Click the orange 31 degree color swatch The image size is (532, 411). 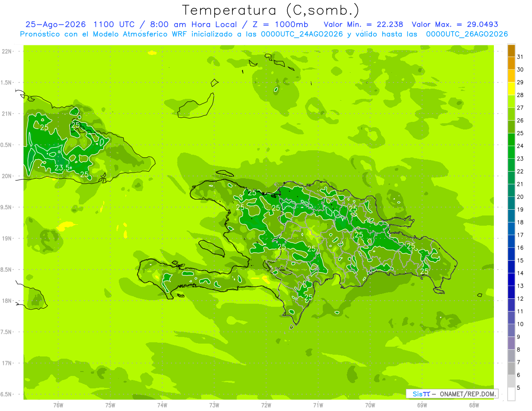511,51
